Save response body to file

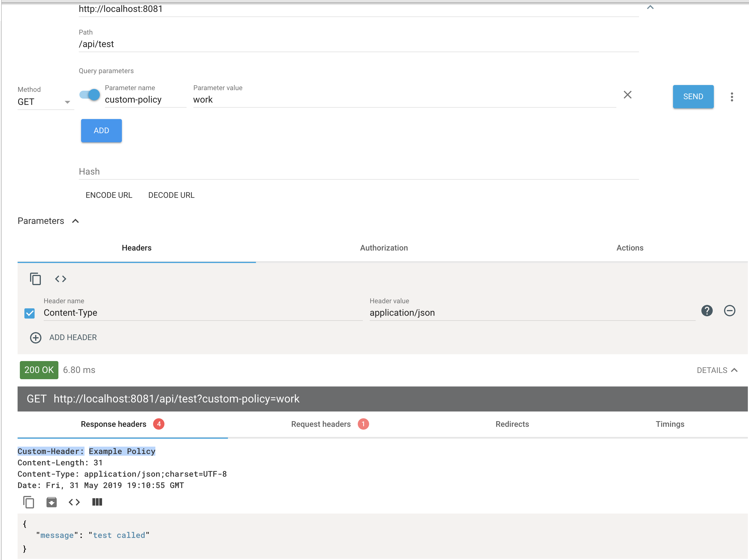(x=52, y=502)
